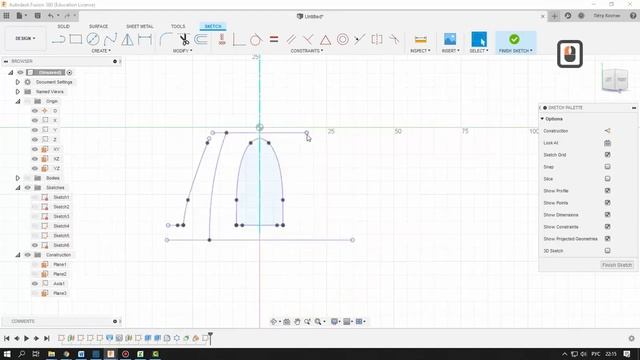Image resolution: width=640 pixels, height=360 pixels.
Task: Click the Measure icon in Inspect
Action: click(420, 40)
